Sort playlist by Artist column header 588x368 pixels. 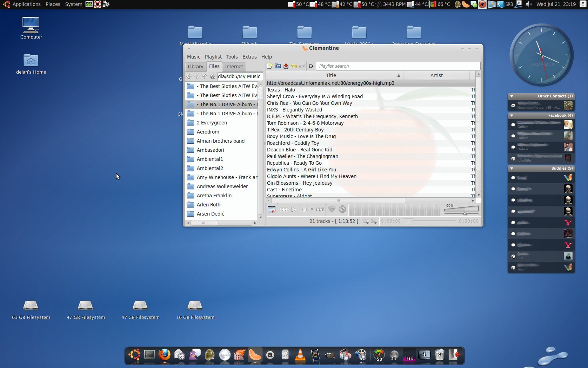tap(436, 75)
